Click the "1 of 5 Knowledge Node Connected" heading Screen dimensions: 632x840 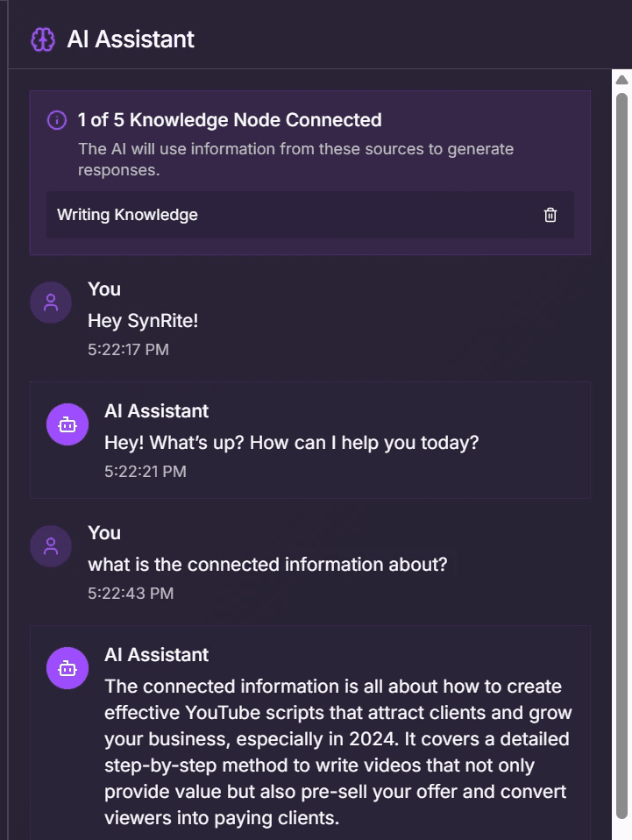230,120
